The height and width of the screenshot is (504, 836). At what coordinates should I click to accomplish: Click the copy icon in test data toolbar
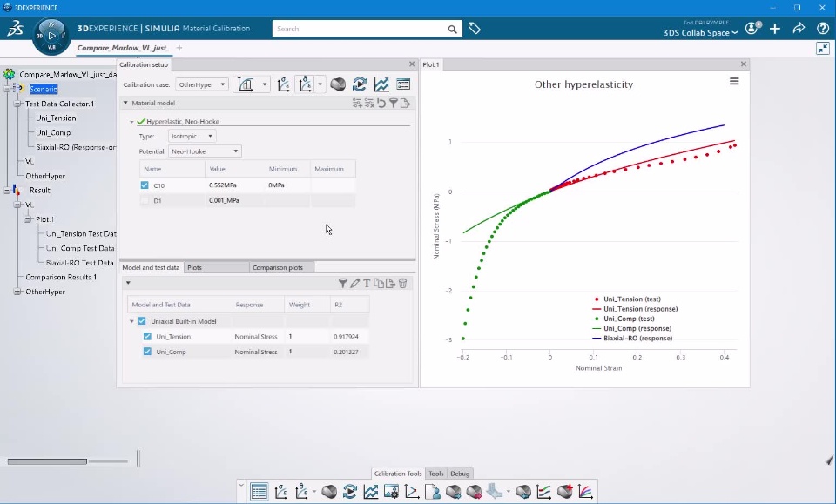(x=379, y=284)
